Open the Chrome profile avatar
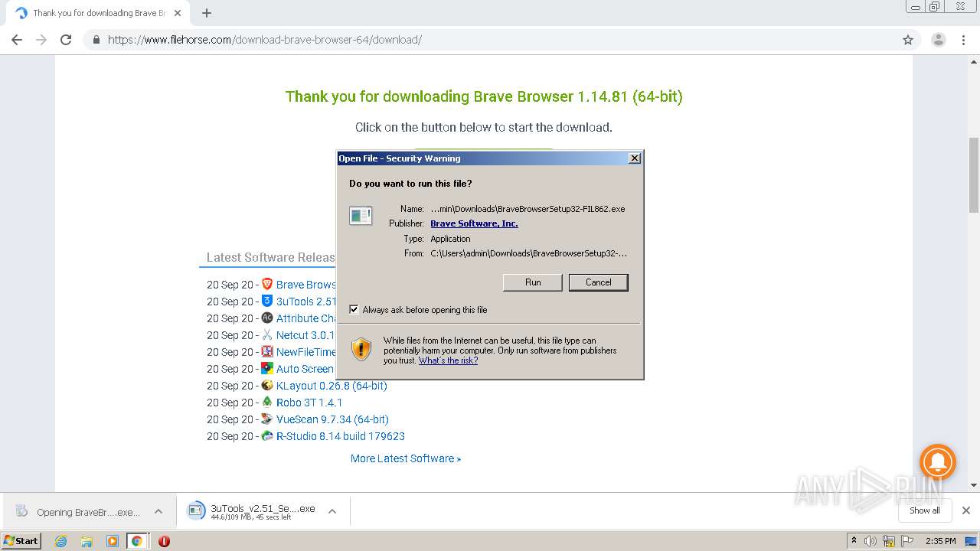980x551 pixels. 938,40
